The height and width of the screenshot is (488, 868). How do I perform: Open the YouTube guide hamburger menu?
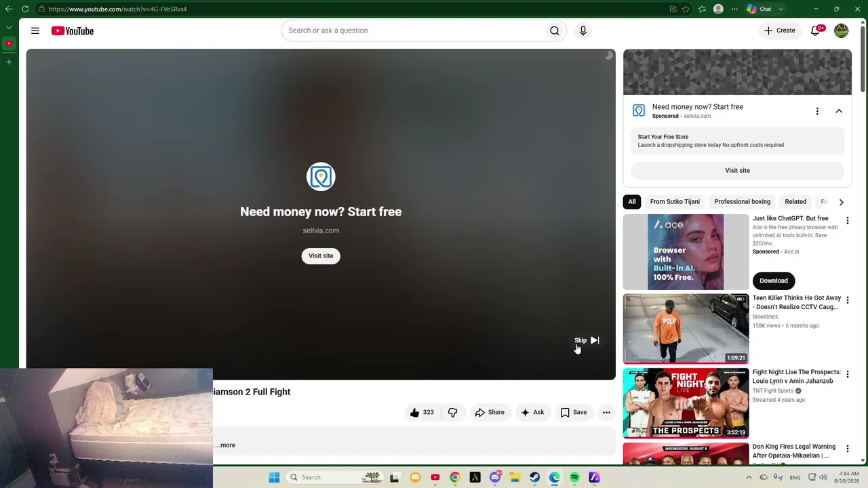pos(35,30)
